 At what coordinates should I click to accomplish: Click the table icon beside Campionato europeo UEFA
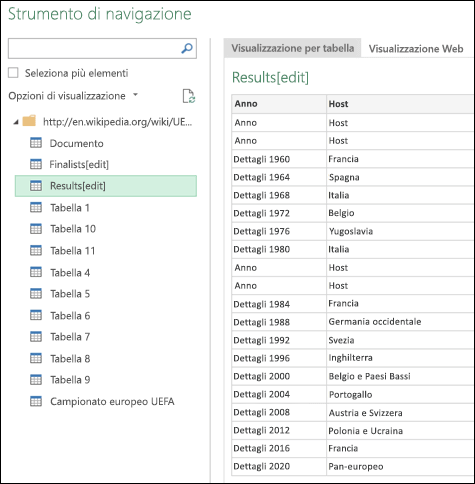[x=36, y=401]
